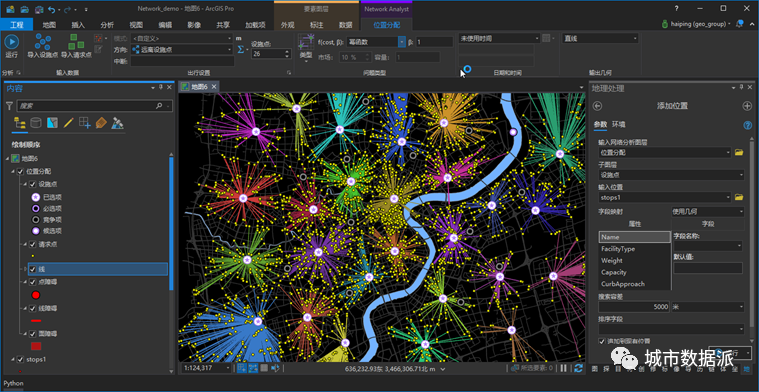Open the 编辑 ribbon tab
Screen dimensions: 759x392
pyautogui.click(x=165, y=25)
